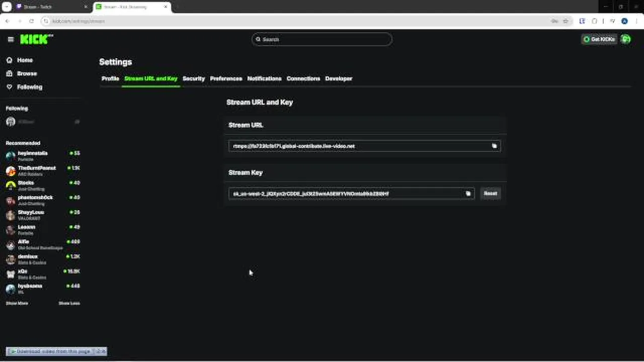The height and width of the screenshot is (362, 644).
Task: Open the hamburger sidebar menu
Action: [11, 39]
